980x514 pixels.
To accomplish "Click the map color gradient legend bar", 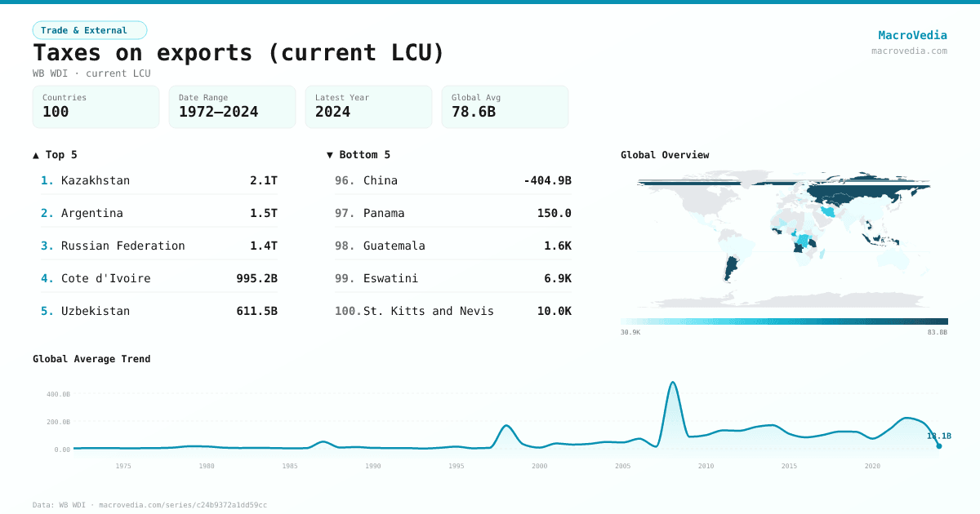I will tap(784, 321).
